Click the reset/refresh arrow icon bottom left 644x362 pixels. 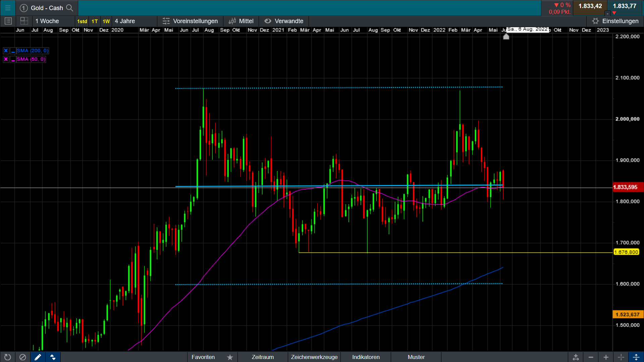pos(7,357)
